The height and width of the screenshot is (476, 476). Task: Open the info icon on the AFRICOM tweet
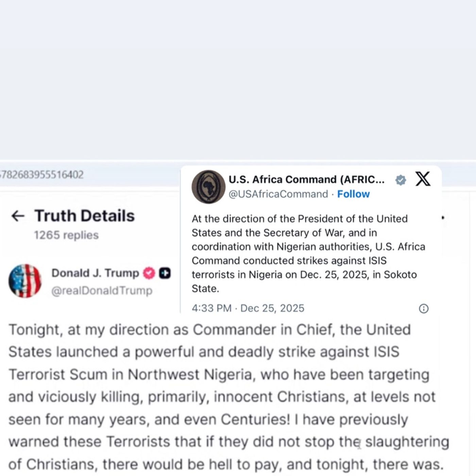(423, 308)
